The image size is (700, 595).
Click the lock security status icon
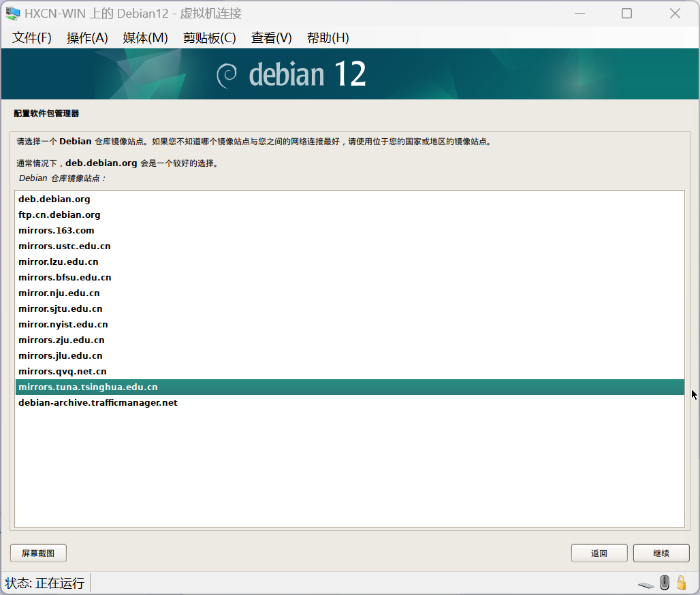[681, 583]
